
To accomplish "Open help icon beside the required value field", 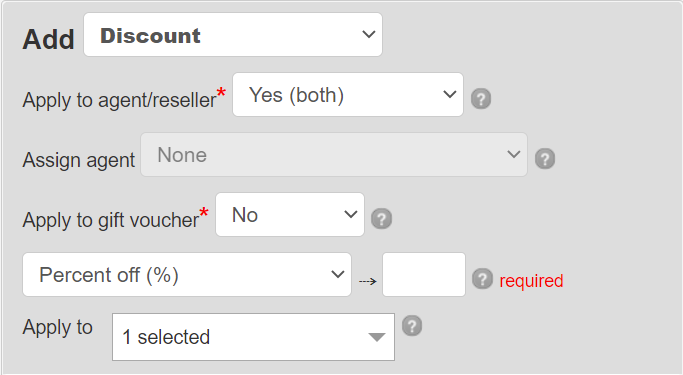I will tap(483, 279).
